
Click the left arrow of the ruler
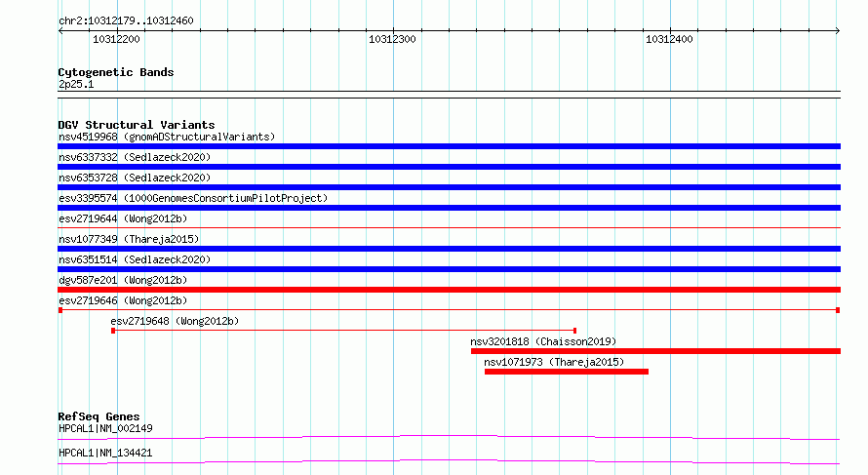(60, 31)
